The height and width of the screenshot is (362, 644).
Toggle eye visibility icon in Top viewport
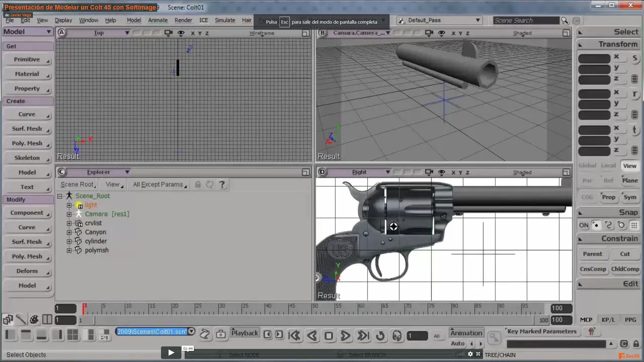click(x=181, y=33)
